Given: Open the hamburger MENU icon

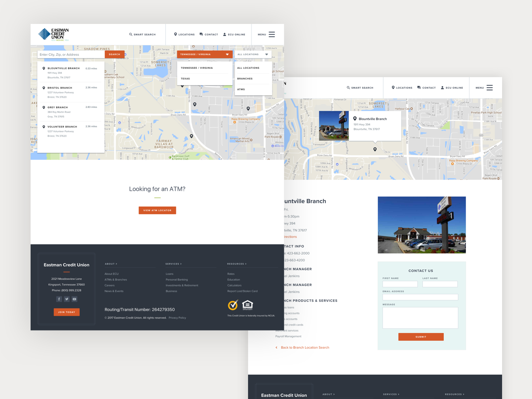Looking at the screenshot, I should pyautogui.click(x=271, y=34).
